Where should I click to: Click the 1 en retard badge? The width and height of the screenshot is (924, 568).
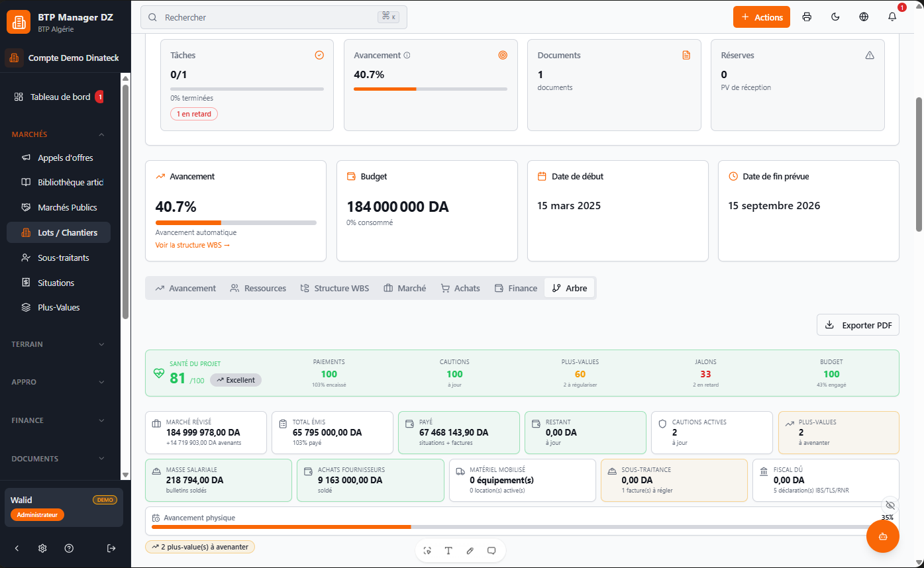click(x=194, y=114)
